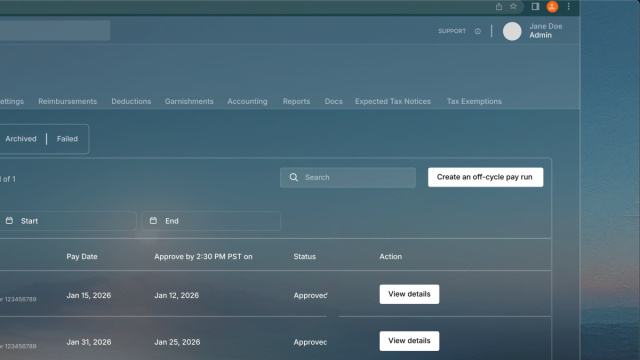The image size is (640, 360).
Task: Click the support info icon
Action: click(478, 31)
